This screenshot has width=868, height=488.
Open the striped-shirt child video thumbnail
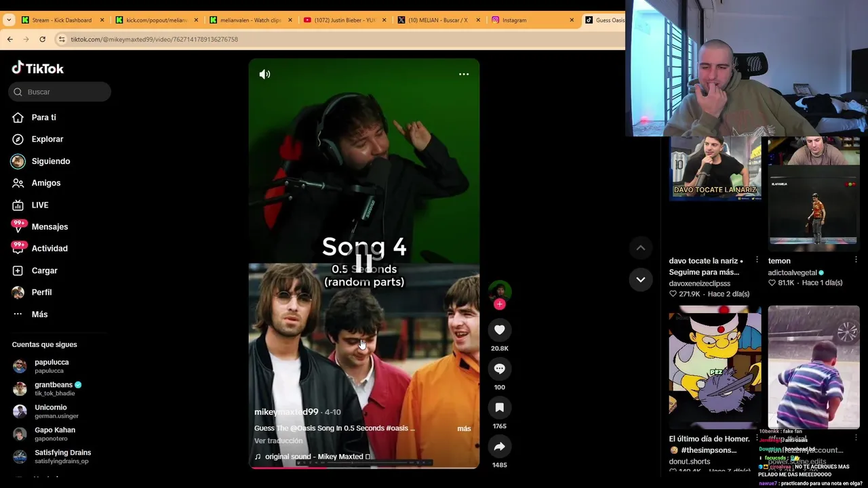pyautogui.click(x=814, y=367)
